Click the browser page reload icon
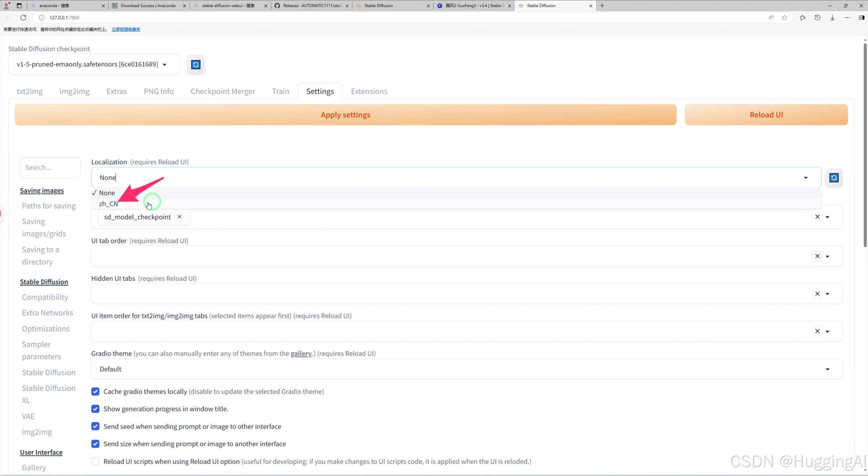 click(x=23, y=18)
